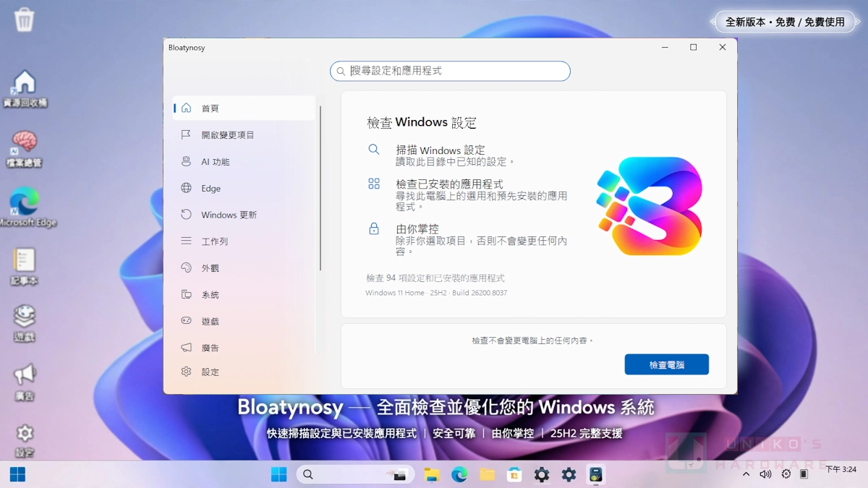Open Microsoft Edge desktop shortcut
Screen dimensions: 868x488
tap(26, 208)
